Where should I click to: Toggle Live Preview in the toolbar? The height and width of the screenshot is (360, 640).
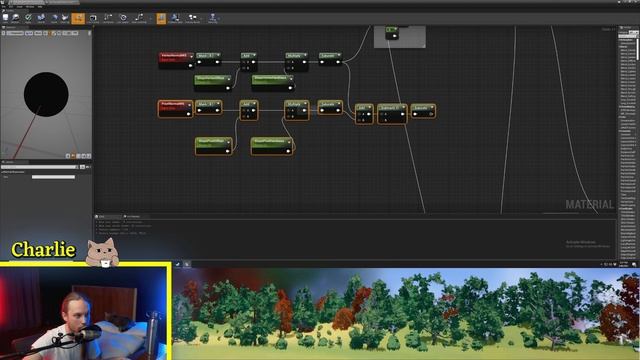pos(93,18)
